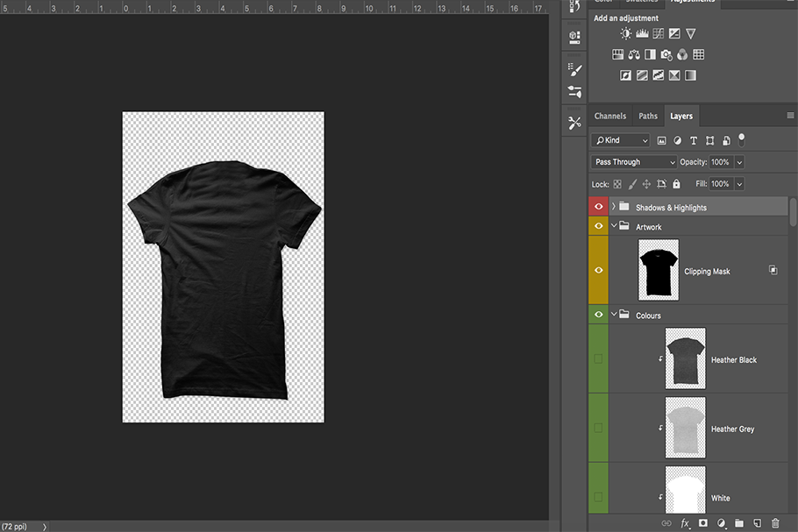Add a Photo Filter adjustment

click(666, 54)
